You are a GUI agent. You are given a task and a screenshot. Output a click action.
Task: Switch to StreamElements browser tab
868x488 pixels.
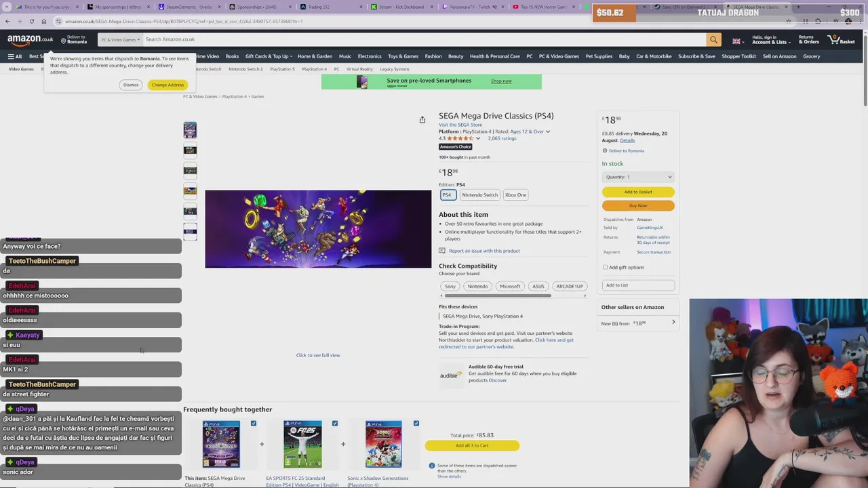(x=189, y=7)
